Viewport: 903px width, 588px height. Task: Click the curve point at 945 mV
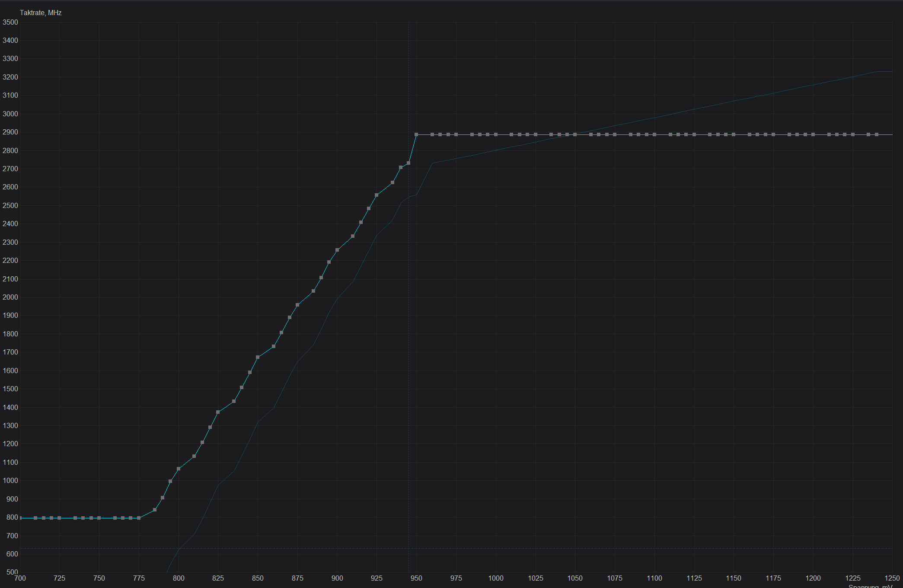coord(408,163)
